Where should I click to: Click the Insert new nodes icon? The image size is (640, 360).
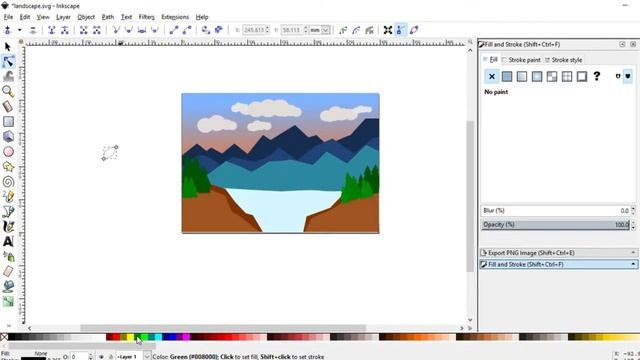pos(7,30)
